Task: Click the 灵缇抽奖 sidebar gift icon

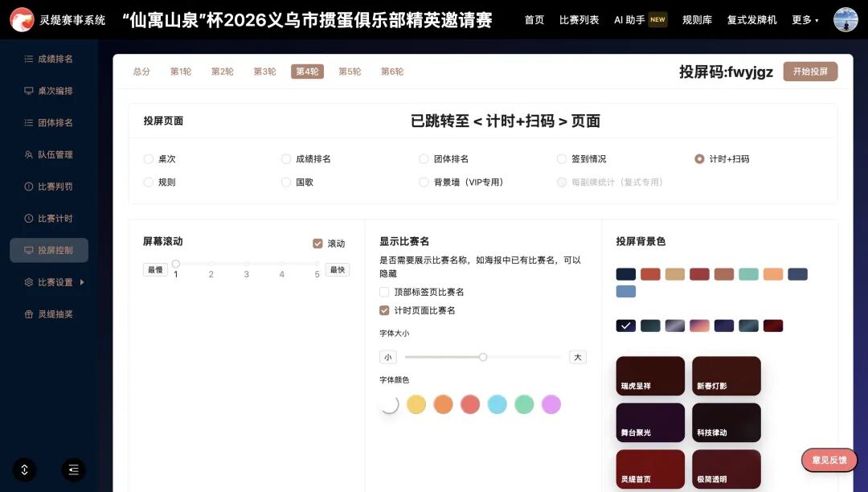Action: tap(28, 314)
